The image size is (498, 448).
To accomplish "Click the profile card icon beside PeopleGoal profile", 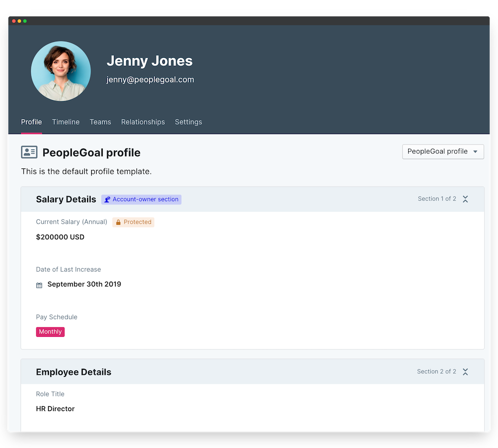I will coord(29,152).
